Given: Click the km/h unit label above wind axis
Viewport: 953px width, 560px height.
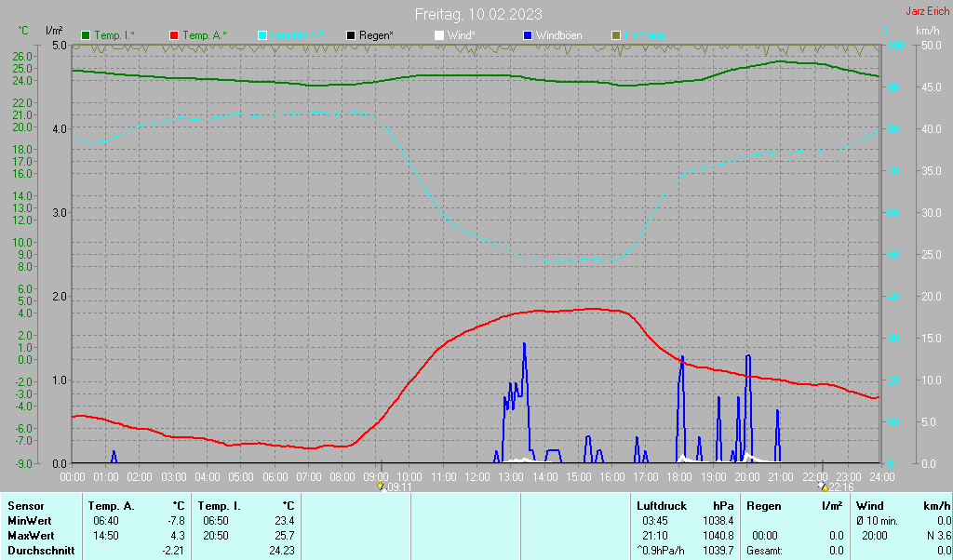Looking at the screenshot, I should [x=928, y=30].
